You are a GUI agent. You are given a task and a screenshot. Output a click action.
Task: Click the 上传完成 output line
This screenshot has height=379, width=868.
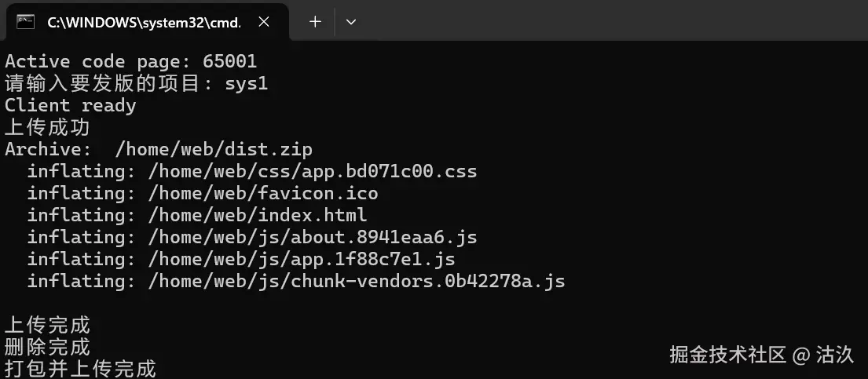click(x=47, y=326)
